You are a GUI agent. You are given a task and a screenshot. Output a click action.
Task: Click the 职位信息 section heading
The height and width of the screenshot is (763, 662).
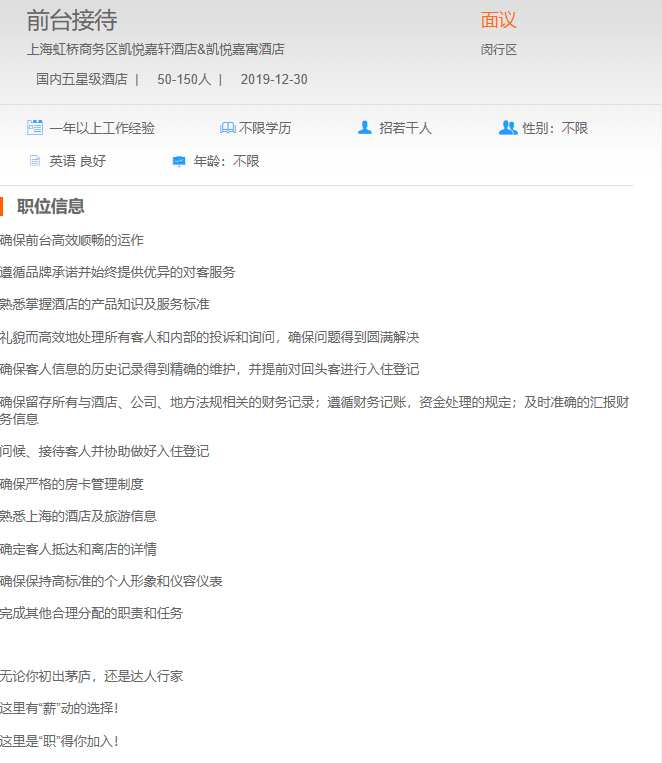[51, 207]
